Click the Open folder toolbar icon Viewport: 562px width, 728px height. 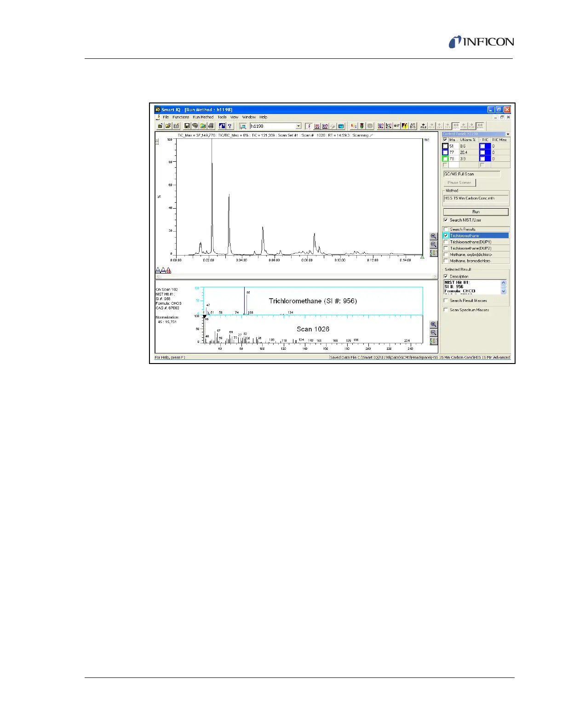168,126
